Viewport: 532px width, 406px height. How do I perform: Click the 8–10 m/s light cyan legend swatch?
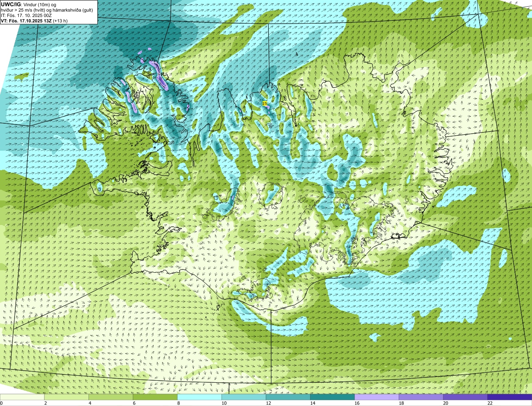click(199, 397)
